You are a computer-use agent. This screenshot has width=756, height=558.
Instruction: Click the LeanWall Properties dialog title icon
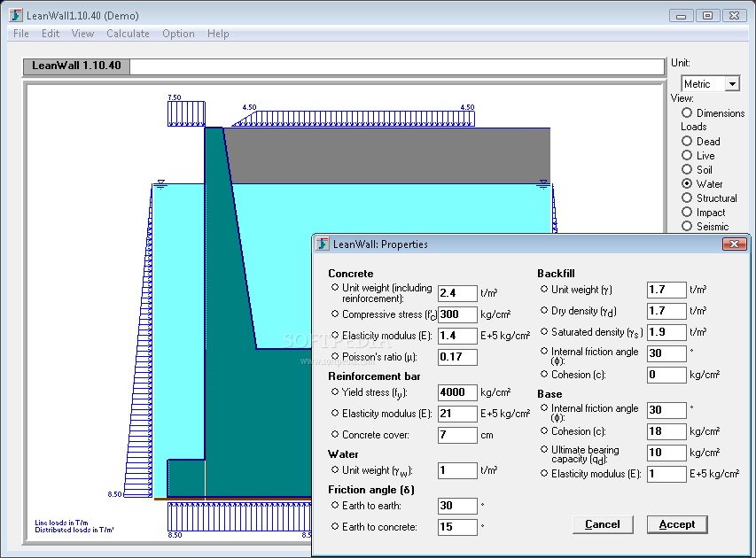(x=322, y=244)
